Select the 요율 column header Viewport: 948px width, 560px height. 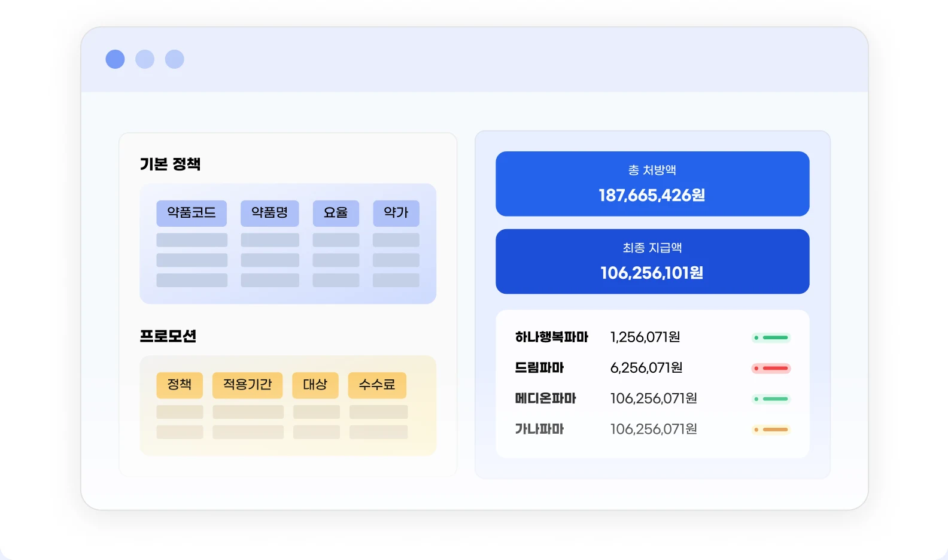click(x=336, y=213)
